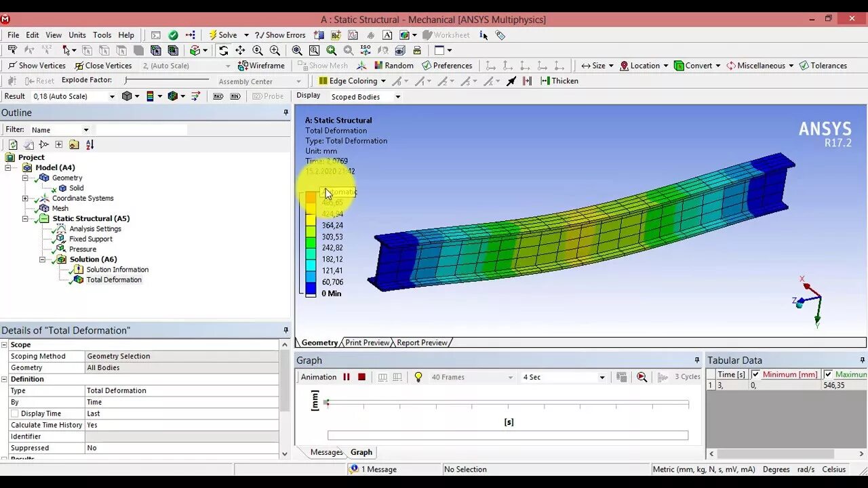Image resolution: width=868 pixels, height=488 pixels.
Task: Pause the animation playback
Action: pos(347,377)
